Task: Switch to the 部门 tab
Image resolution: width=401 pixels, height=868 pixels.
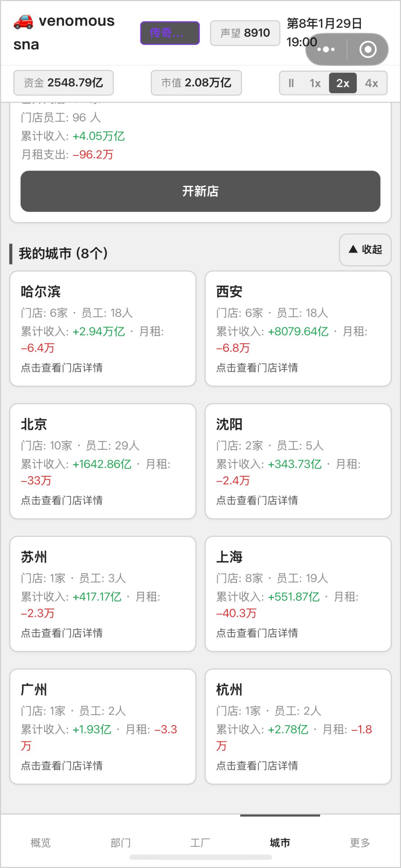Action: click(x=120, y=842)
